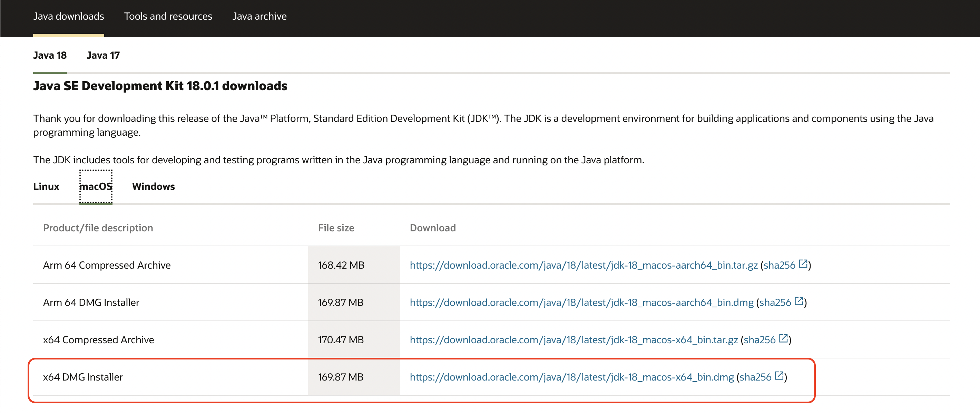This screenshot has width=980, height=413.
Task: Open sha256 link for x64 DMG Installer
Action: point(756,377)
